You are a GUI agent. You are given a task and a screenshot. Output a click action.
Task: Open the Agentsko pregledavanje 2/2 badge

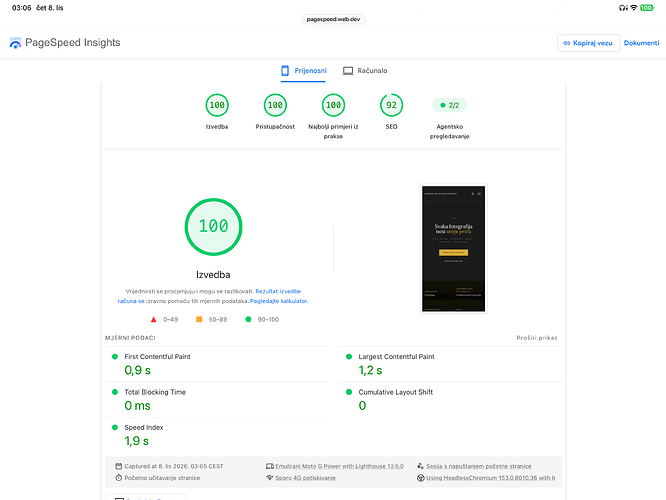[x=449, y=105]
